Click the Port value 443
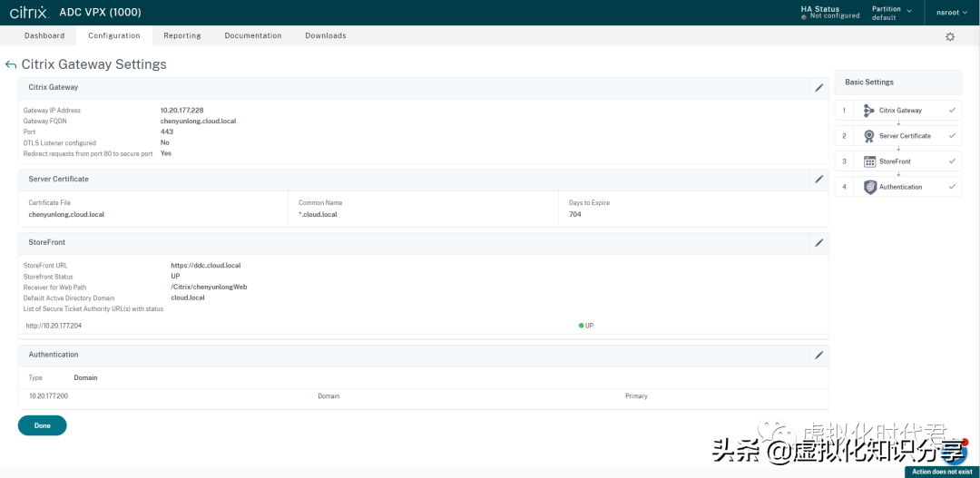The image size is (980, 478). click(x=167, y=132)
